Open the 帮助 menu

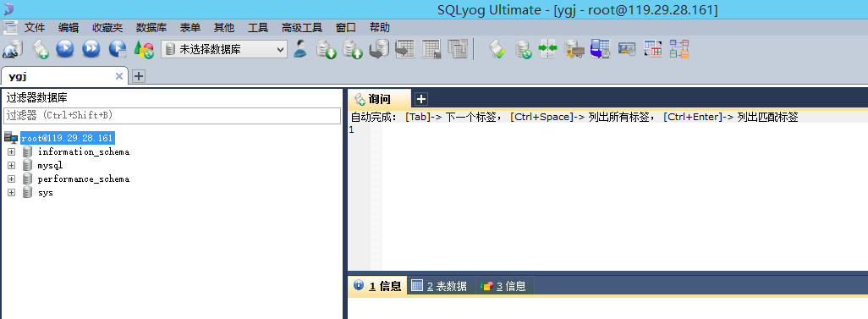[380, 28]
